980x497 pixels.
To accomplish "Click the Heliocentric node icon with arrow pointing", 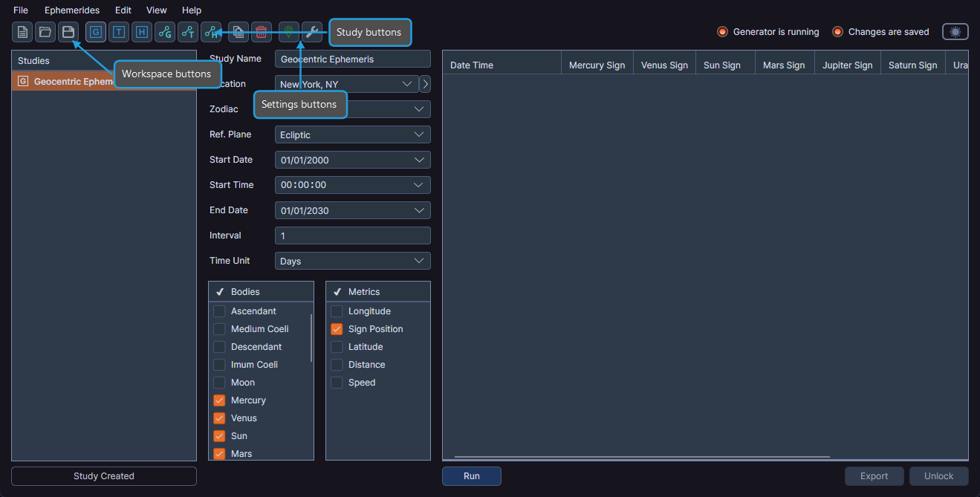I will click(210, 32).
